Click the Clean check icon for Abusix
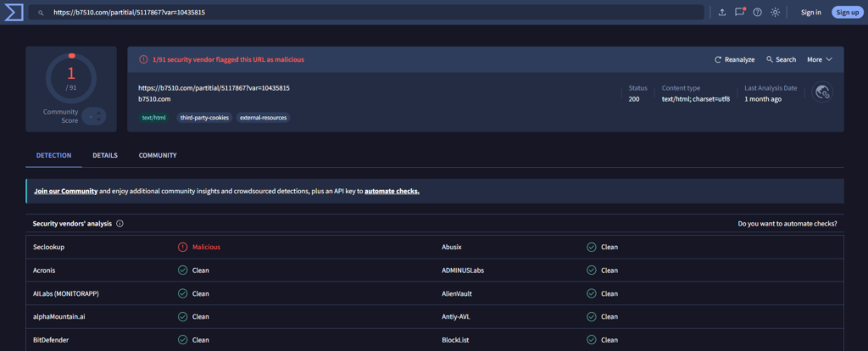868x351 pixels. point(591,247)
